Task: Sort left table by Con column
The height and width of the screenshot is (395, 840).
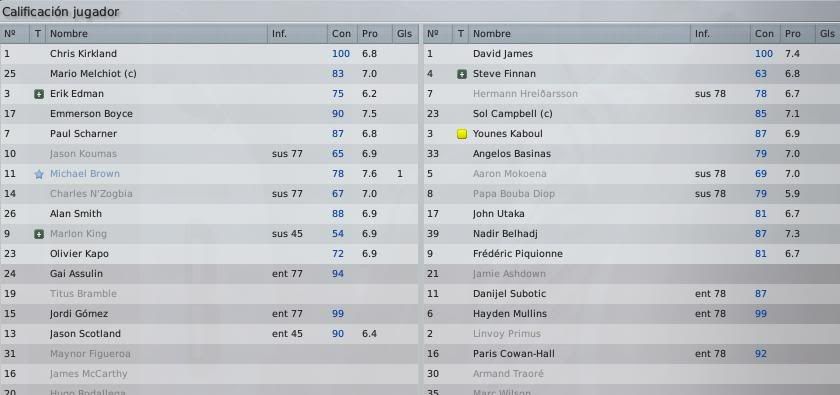Action: coord(342,34)
